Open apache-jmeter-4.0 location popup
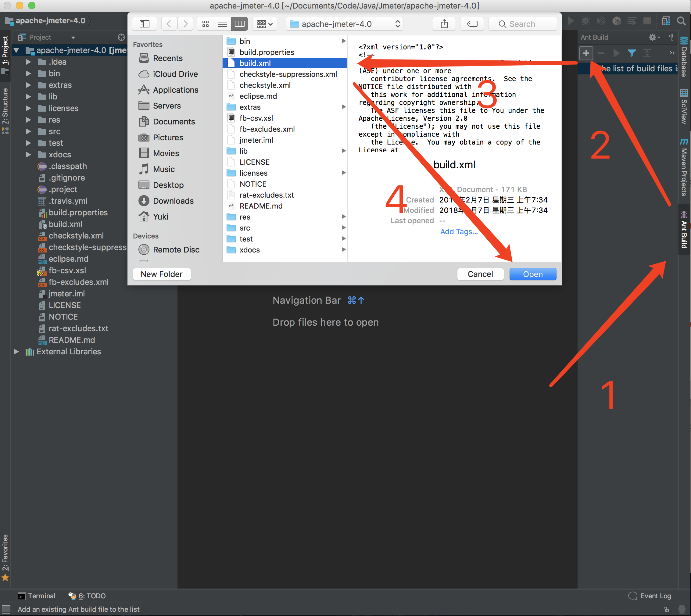 click(x=345, y=24)
